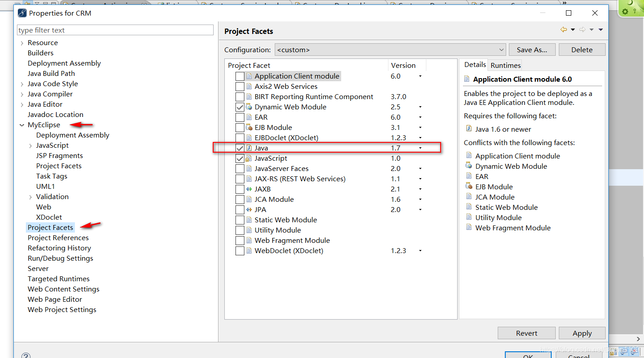The height and width of the screenshot is (358, 644).
Task: Click the Dynamic Web Module facet icon
Action: pos(249,107)
